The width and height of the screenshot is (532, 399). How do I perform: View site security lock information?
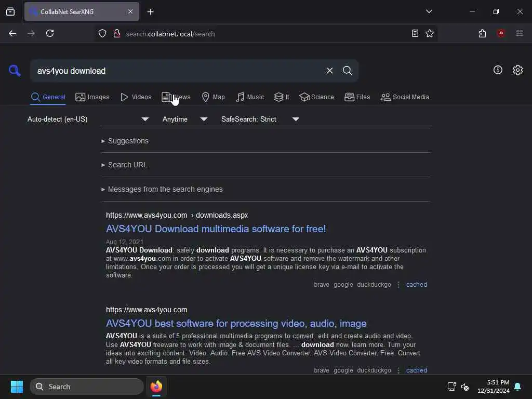pos(117,34)
